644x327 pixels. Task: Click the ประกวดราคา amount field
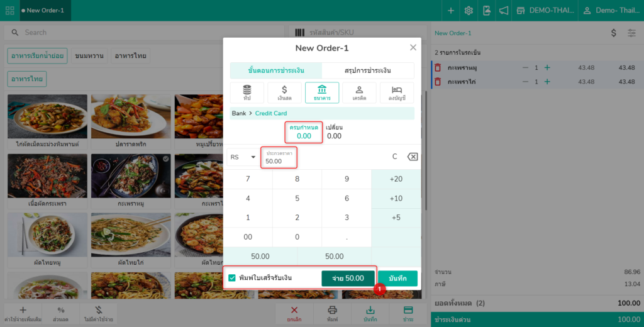tap(279, 157)
